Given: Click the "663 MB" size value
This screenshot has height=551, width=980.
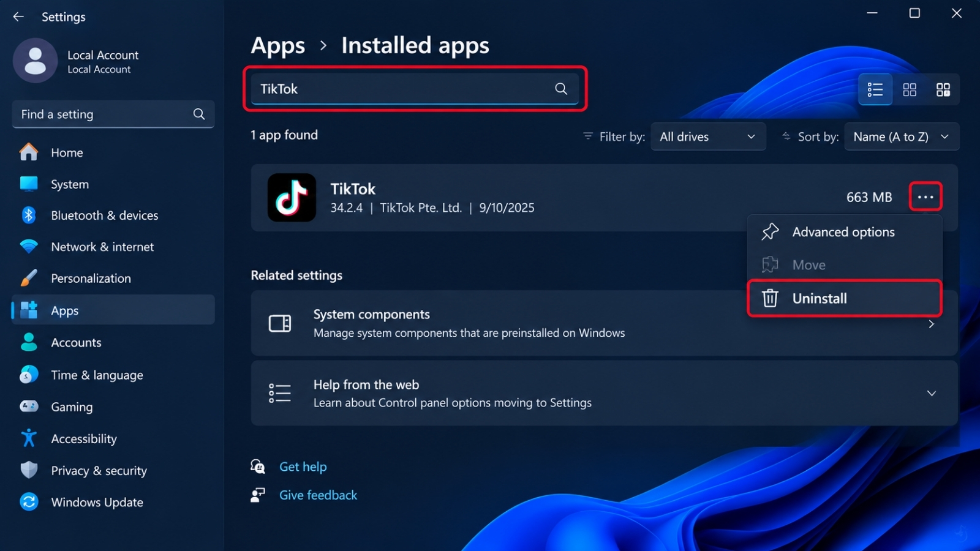Looking at the screenshot, I should tap(869, 197).
